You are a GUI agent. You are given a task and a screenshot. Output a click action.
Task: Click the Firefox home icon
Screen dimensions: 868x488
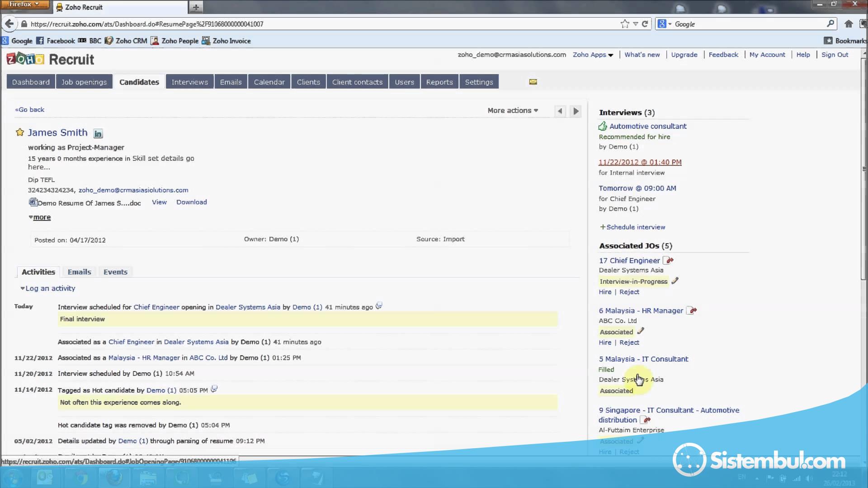849,24
